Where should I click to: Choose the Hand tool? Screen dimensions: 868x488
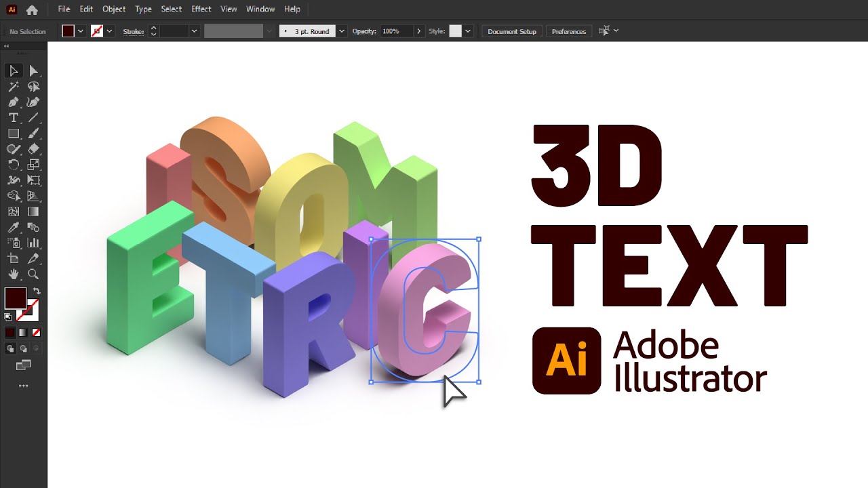[x=14, y=274]
